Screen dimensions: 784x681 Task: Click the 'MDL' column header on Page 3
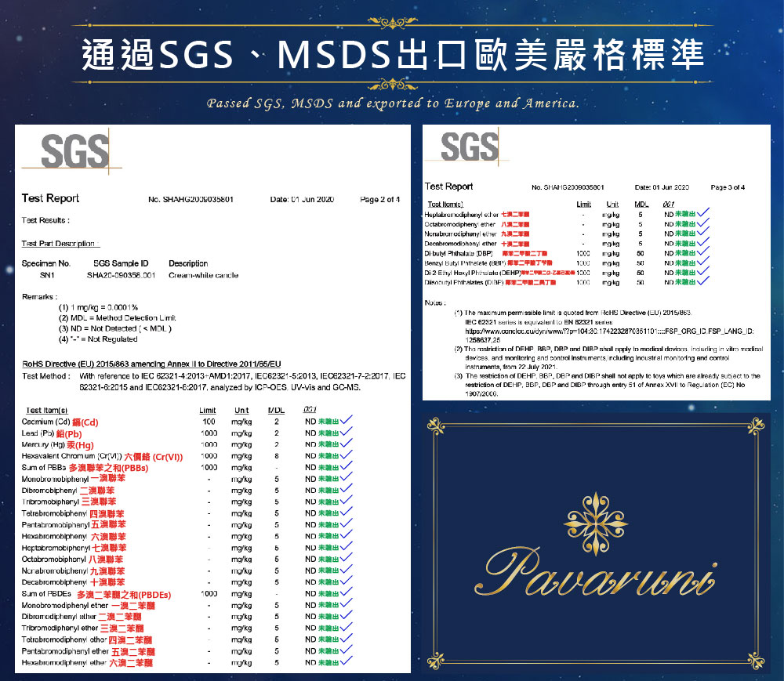tap(641, 205)
